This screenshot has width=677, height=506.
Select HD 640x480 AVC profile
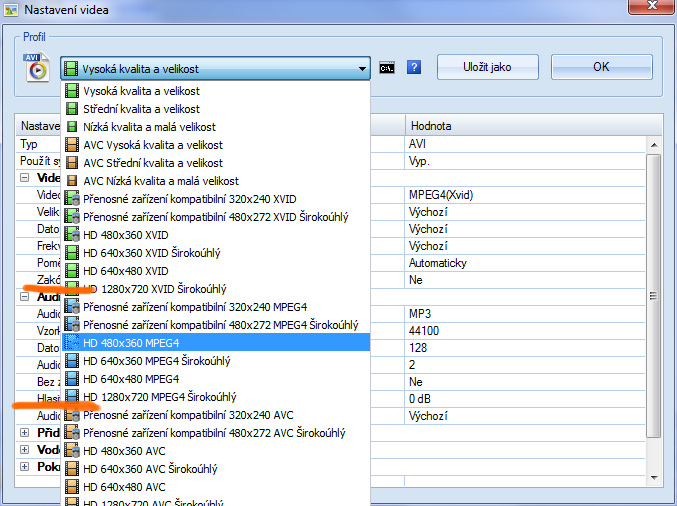click(216, 487)
